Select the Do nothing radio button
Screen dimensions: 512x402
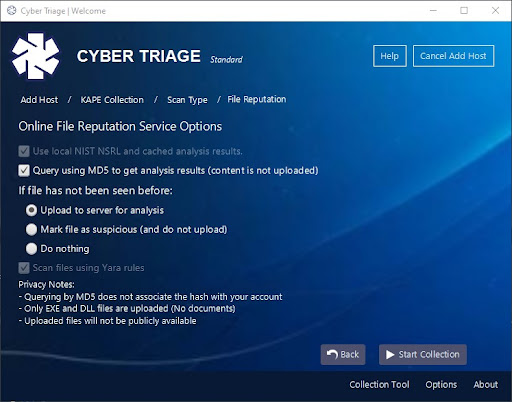pyautogui.click(x=31, y=249)
